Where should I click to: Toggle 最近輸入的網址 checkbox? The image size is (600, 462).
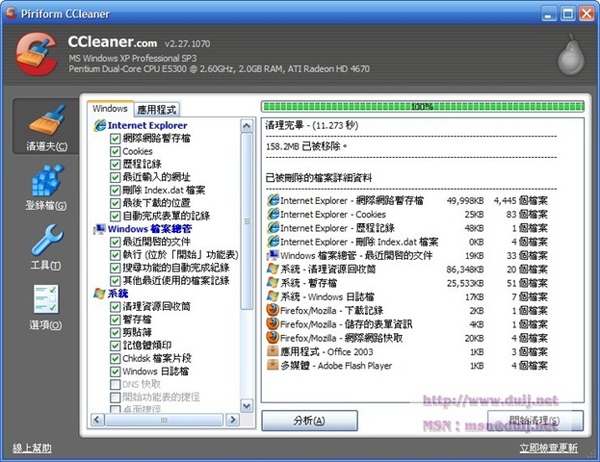[115, 178]
